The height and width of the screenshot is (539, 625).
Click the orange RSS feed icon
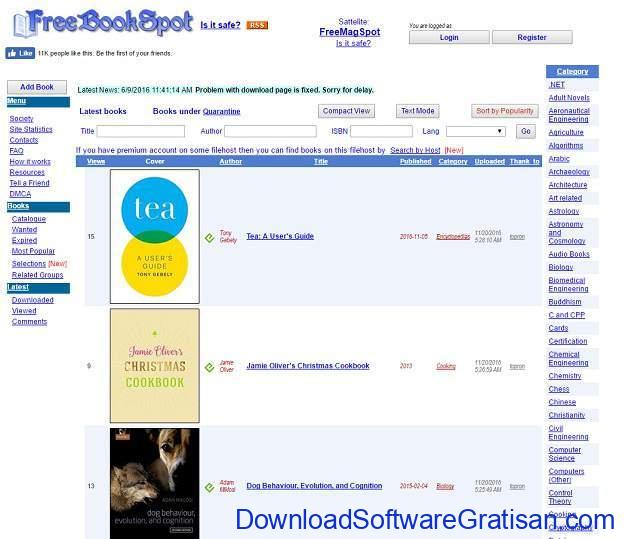(x=257, y=25)
